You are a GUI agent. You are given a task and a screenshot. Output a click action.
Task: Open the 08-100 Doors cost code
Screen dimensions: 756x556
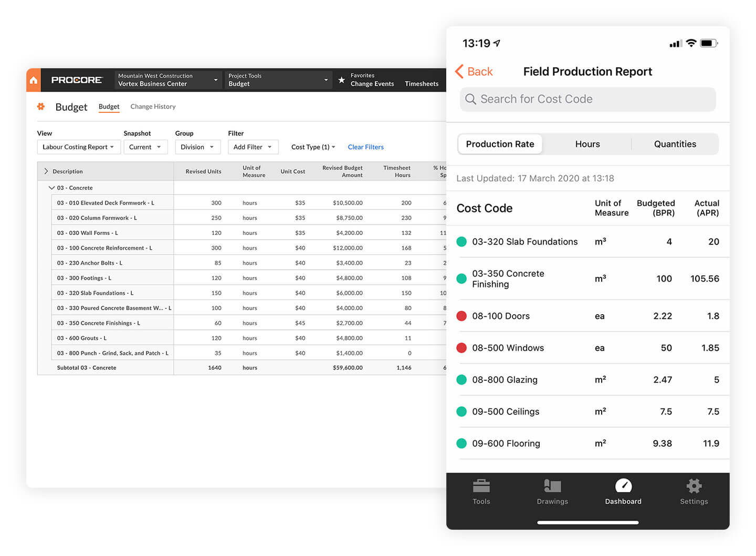click(x=587, y=316)
